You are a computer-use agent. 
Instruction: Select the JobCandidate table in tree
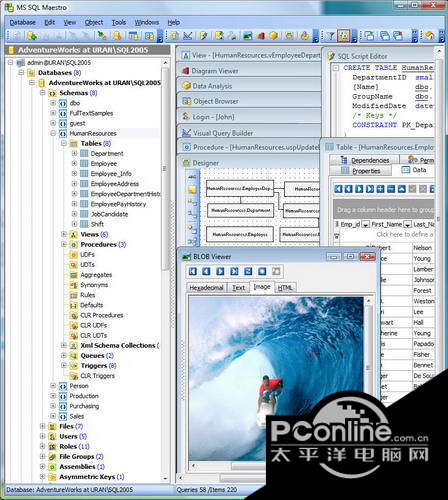tap(109, 214)
